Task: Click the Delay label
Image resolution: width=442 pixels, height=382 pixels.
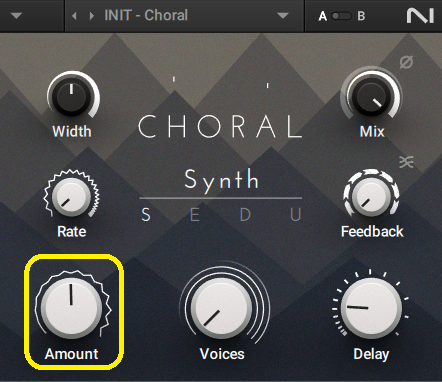Action: [x=371, y=354]
